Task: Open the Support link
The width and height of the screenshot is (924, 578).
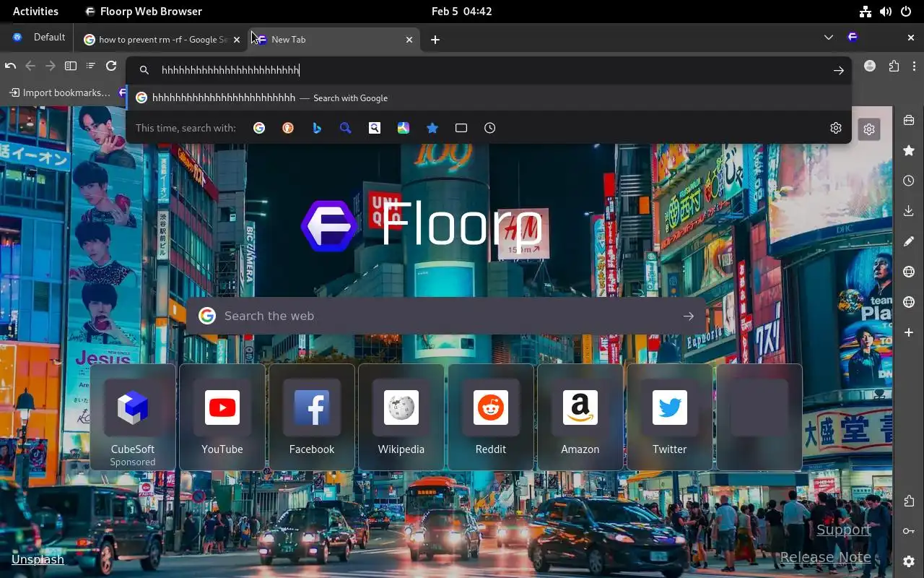Action: click(844, 530)
